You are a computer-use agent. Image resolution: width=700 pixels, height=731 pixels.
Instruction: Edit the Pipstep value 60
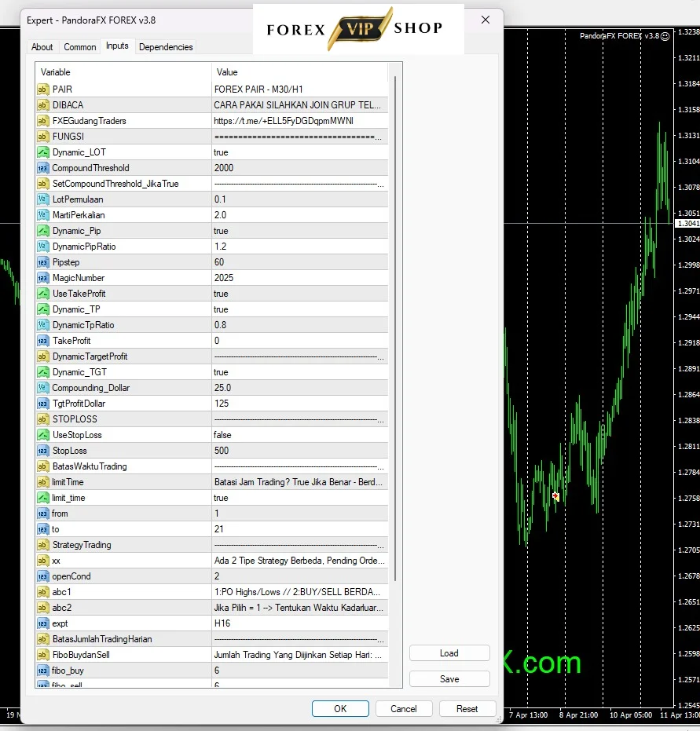coord(300,262)
